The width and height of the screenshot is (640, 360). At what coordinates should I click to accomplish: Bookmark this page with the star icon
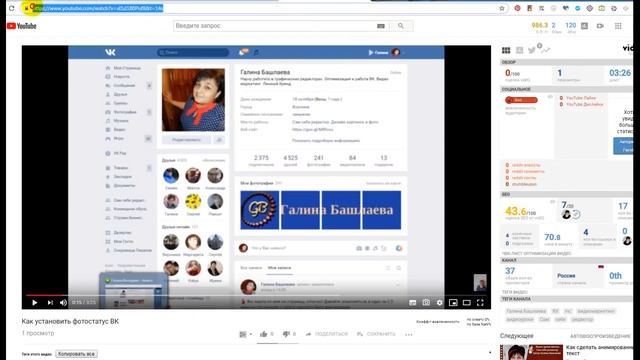click(x=502, y=8)
